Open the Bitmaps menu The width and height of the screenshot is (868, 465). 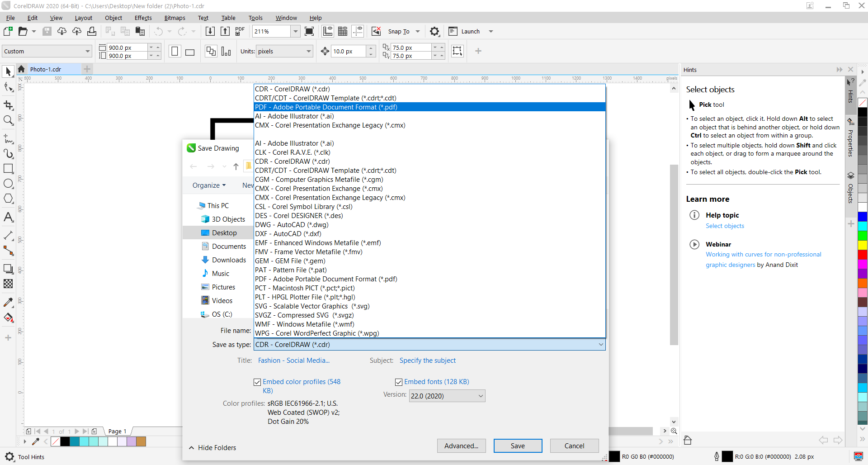(175, 18)
